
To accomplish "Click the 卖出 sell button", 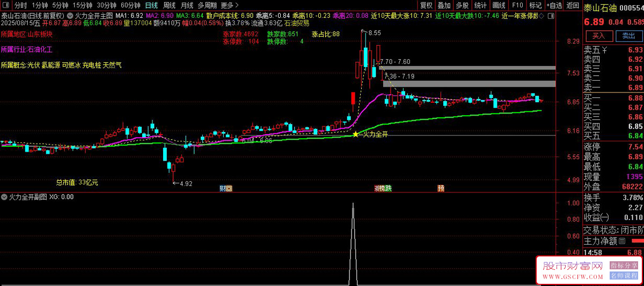I will (628, 36).
